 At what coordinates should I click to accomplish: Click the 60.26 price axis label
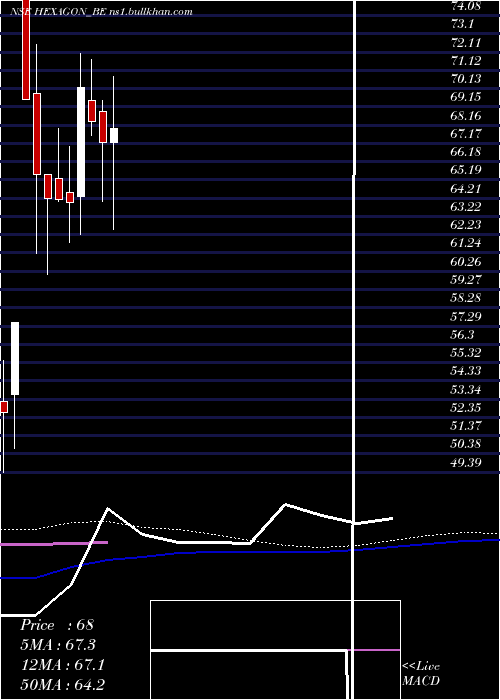(467, 261)
